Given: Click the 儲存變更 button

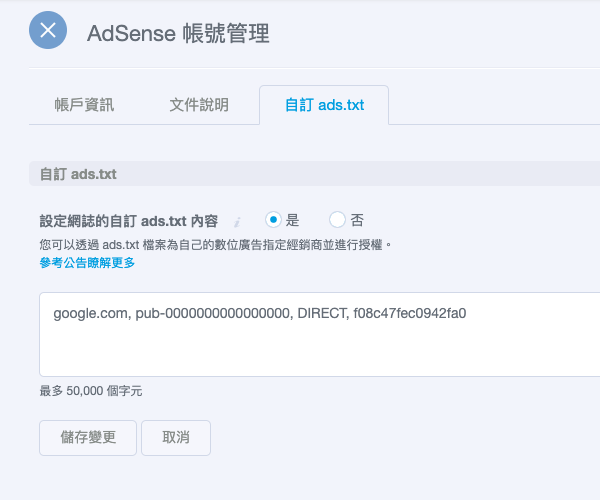Looking at the screenshot, I should click(88, 438).
